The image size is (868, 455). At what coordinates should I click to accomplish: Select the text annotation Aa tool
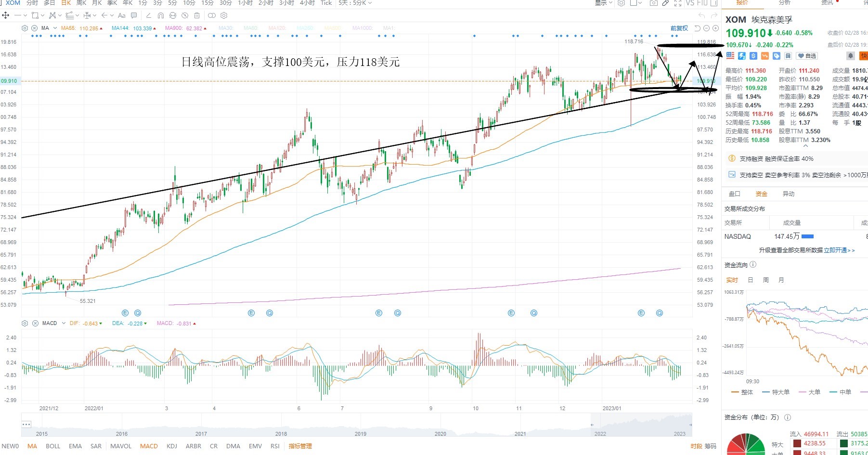(x=121, y=15)
